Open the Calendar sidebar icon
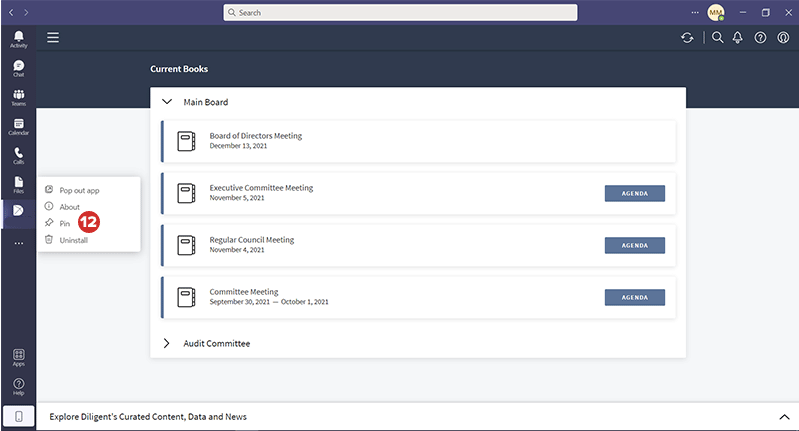 (18, 126)
